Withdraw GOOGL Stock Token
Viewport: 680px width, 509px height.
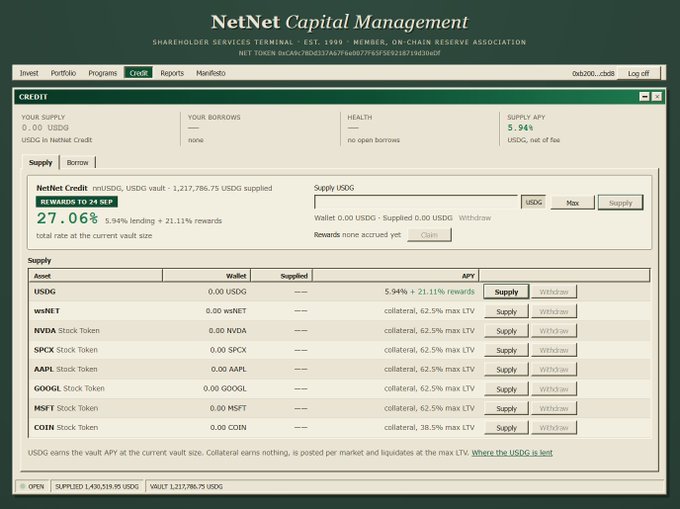[554, 389]
